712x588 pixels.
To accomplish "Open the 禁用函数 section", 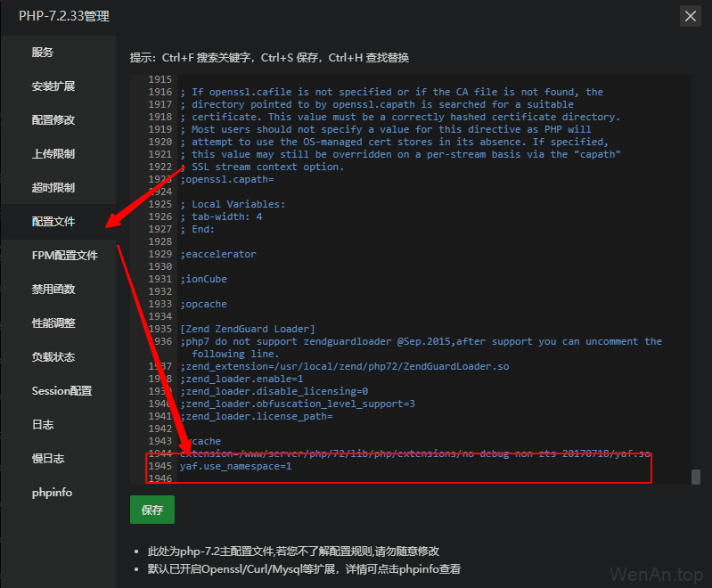I will 53,290.
